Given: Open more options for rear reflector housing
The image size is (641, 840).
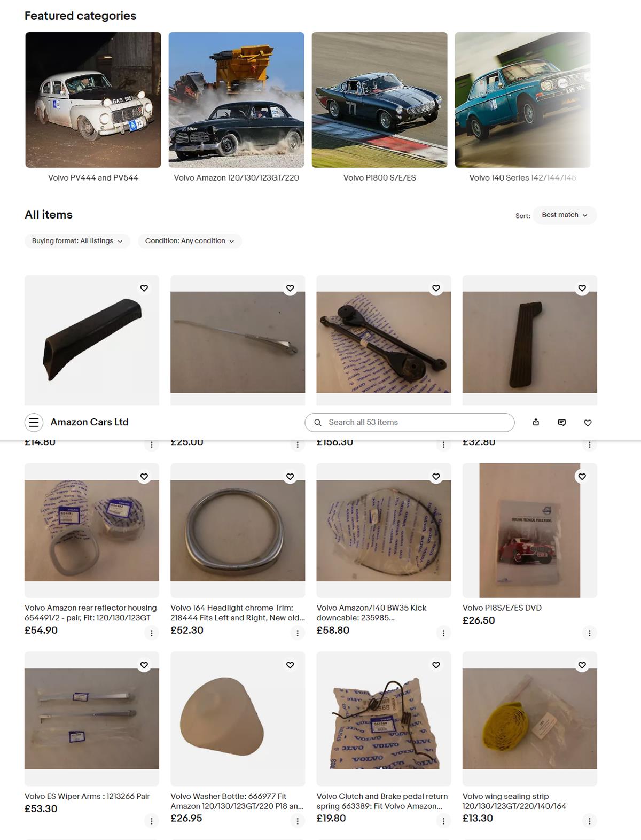Looking at the screenshot, I should click(x=152, y=633).
